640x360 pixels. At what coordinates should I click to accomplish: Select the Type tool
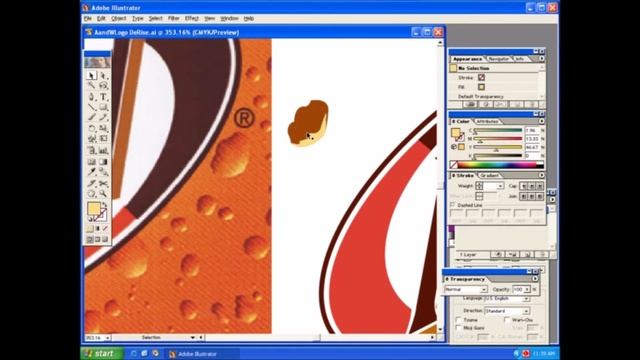coord(103,97)
